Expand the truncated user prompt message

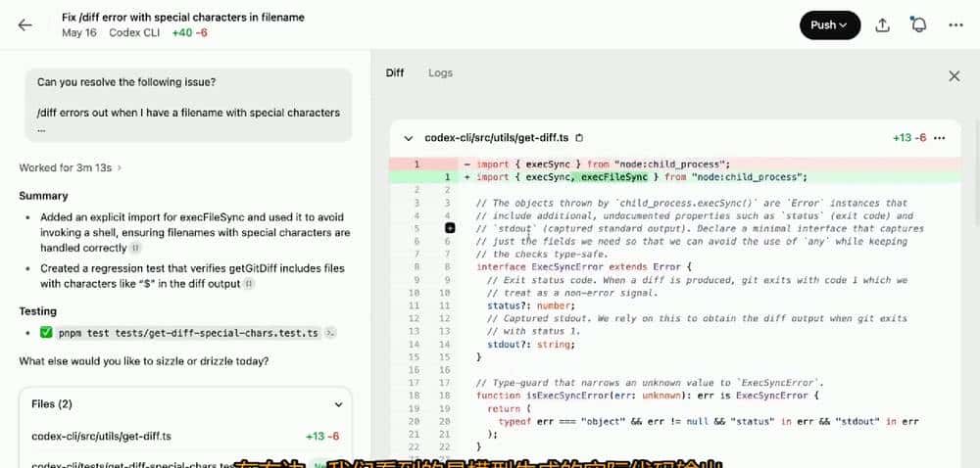coord(42,128)
